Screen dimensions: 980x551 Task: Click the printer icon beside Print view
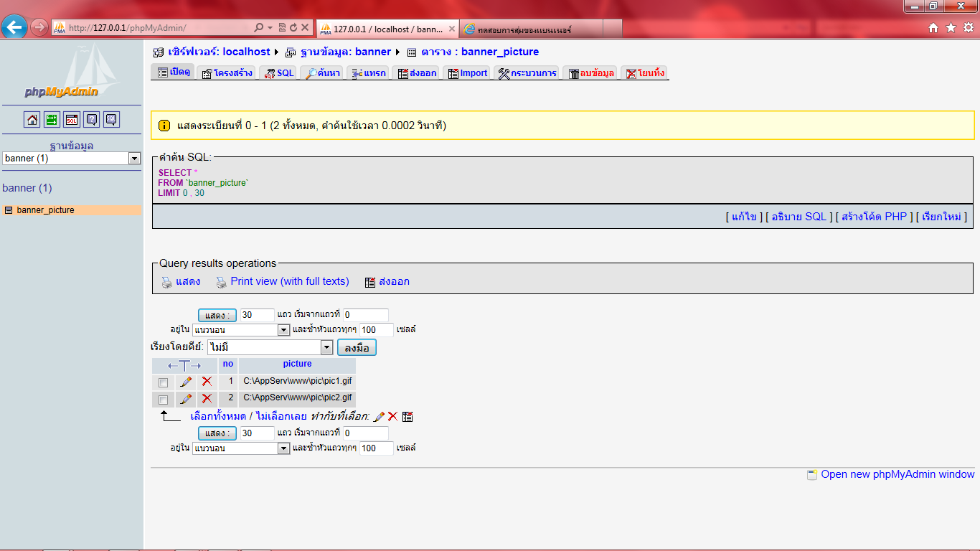click(x=222, y=282)
